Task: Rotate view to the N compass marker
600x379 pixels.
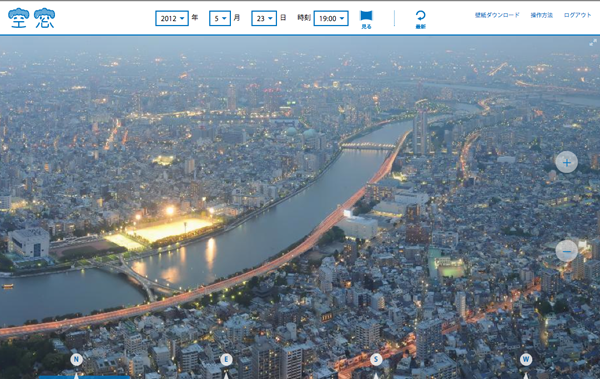Action: [x=76, y=359]
